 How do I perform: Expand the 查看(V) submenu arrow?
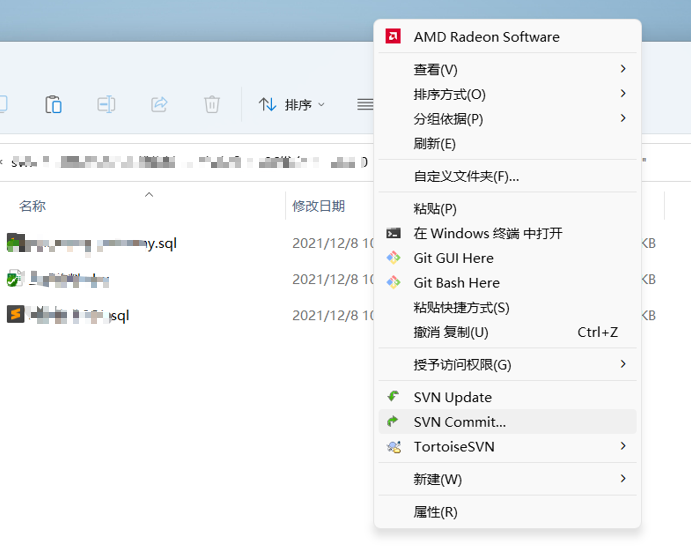tap(623, 69)
